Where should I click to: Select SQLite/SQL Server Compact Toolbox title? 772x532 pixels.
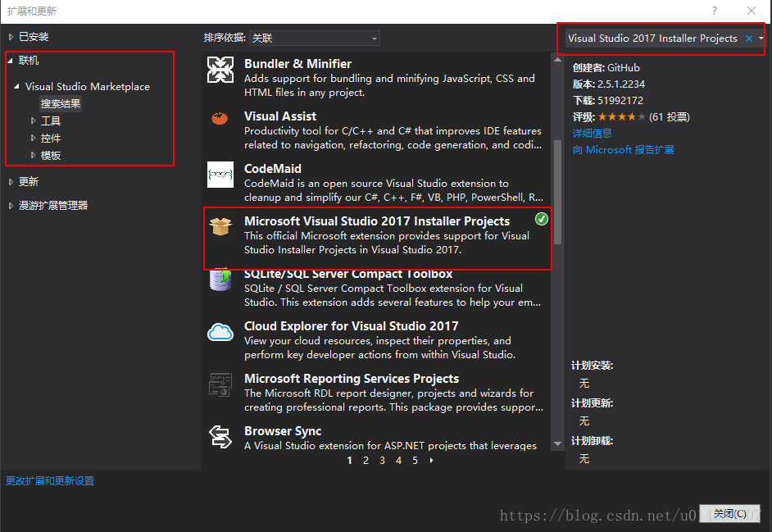(348, 274)
